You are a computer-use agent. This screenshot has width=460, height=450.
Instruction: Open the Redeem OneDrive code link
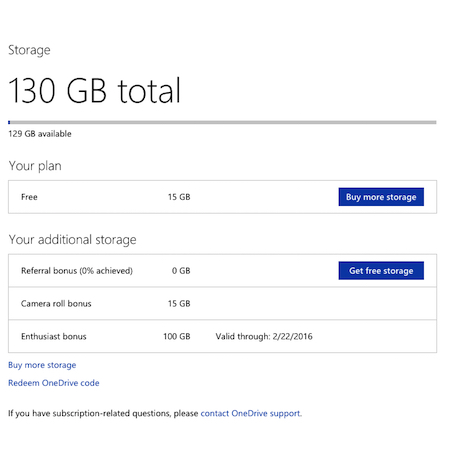pyautogui.click(x=54, y=383)
